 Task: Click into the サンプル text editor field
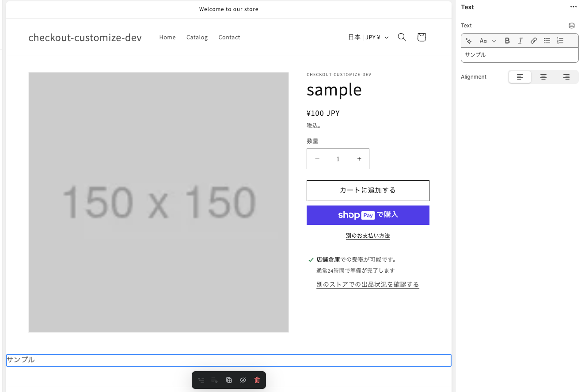coord(520,55)
